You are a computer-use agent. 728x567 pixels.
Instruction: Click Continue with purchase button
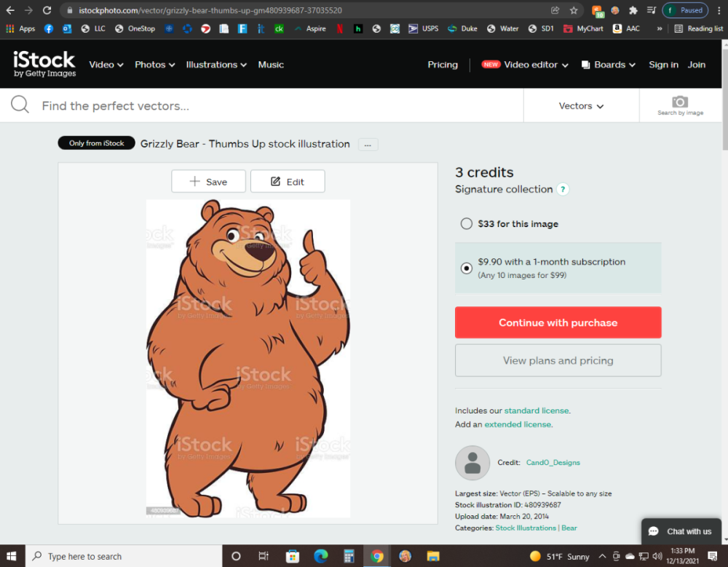tap(558, 322)
